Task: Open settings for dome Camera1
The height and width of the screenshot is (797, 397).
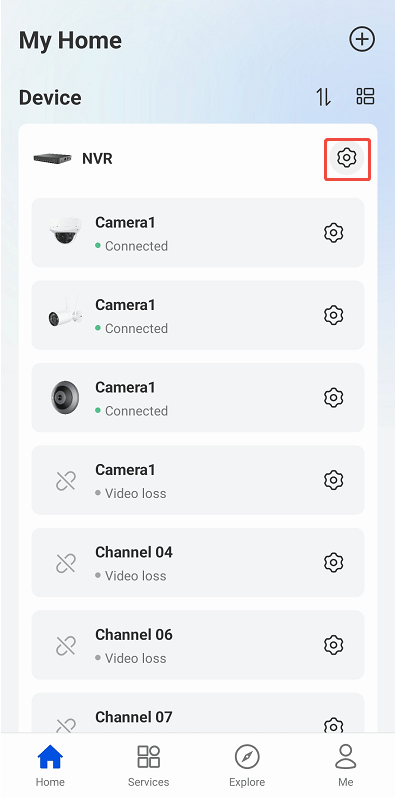Action: [333, 233]
